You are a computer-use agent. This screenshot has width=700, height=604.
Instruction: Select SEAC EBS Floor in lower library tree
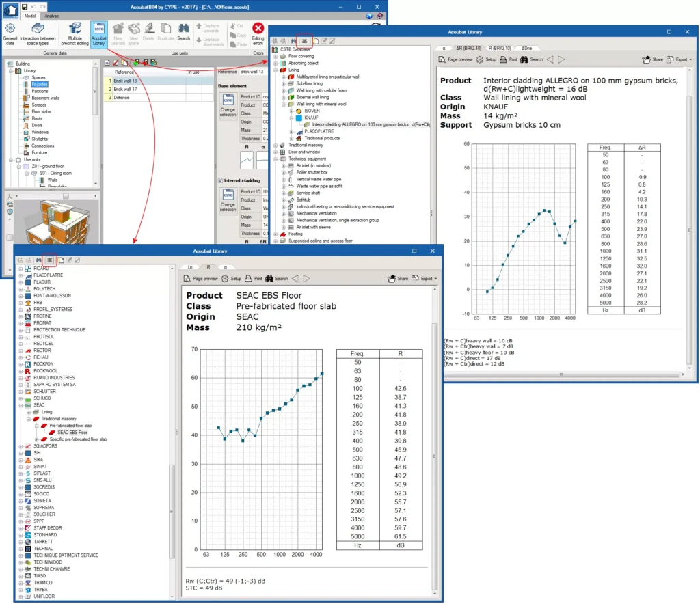72,433
